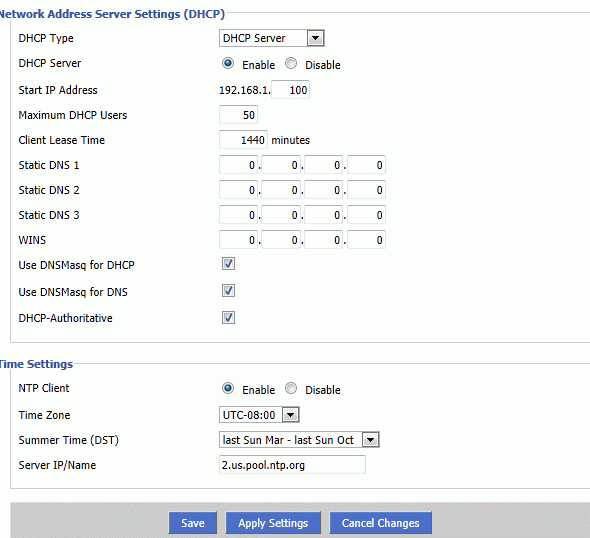Click the Server IP/Name field
The width and height of the screenshot is (590, 538).
tap(292, 465)
